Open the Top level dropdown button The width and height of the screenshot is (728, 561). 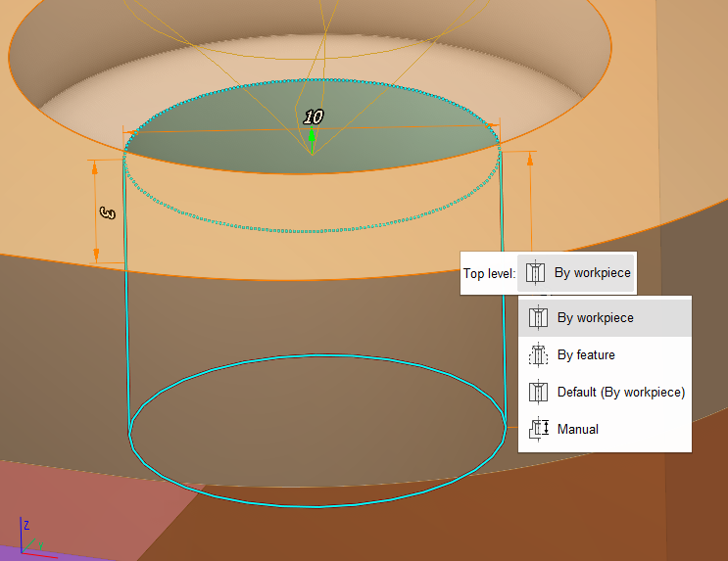576,273
